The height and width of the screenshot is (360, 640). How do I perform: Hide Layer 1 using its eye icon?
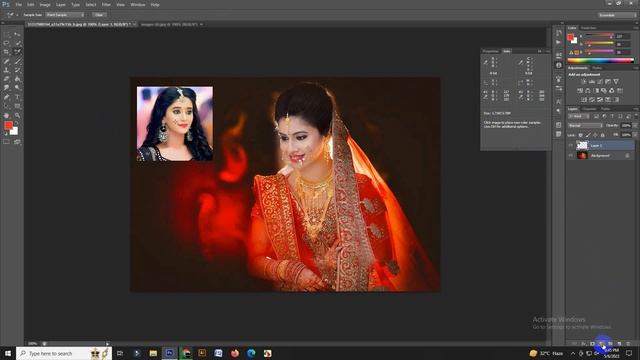tap(571, 145)
